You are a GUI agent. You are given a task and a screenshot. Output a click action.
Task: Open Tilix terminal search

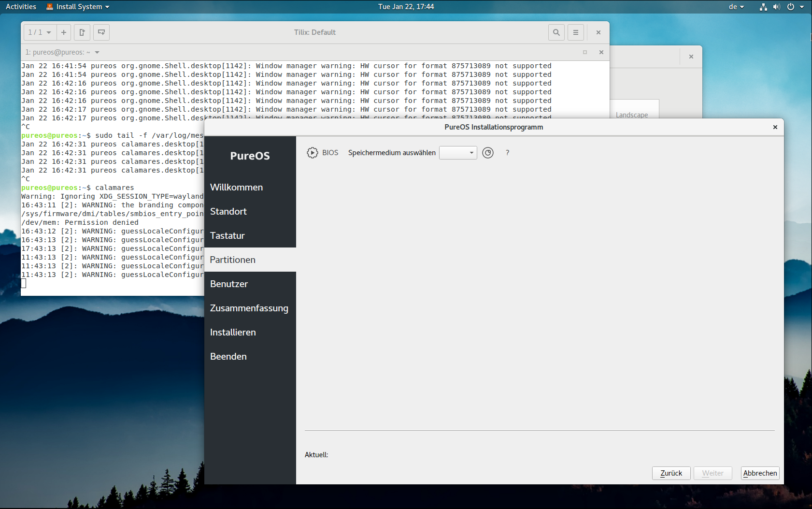tap(556, 32)
